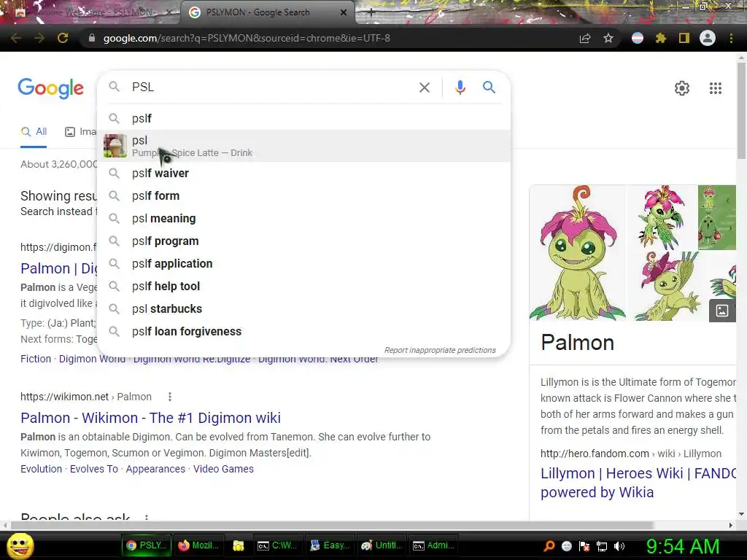Open the volume control in system tray
Viewport: 747px width, 560px height.
point(619,546)
